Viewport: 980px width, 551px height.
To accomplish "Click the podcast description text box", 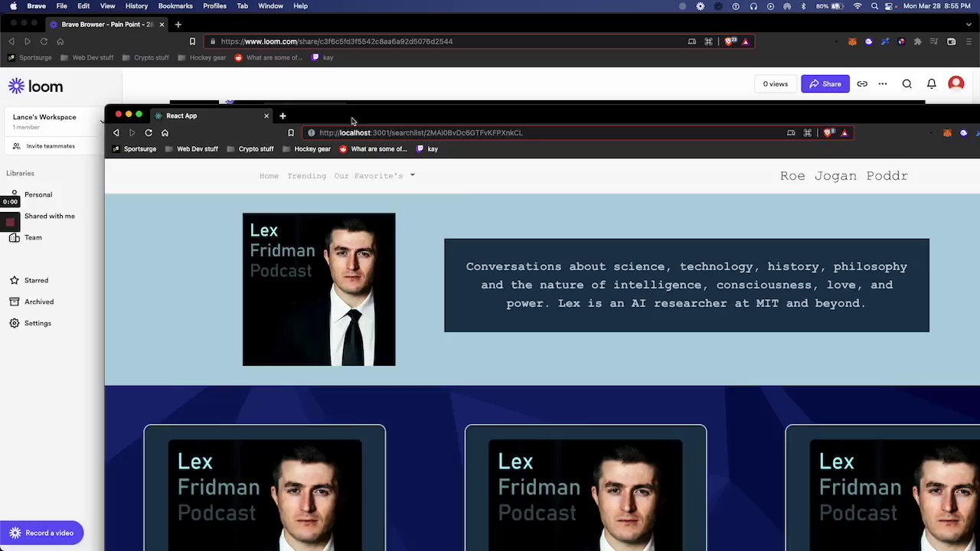I will point(687,285).
